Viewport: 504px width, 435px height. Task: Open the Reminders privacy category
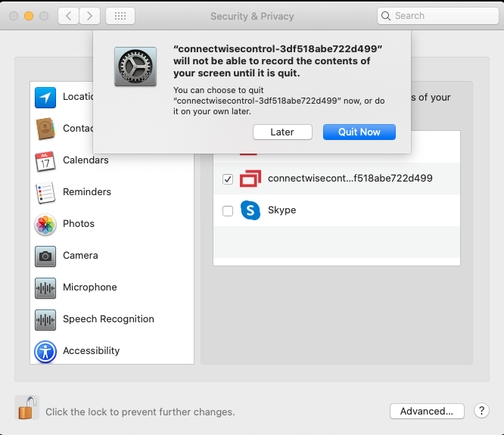(112, 192)
